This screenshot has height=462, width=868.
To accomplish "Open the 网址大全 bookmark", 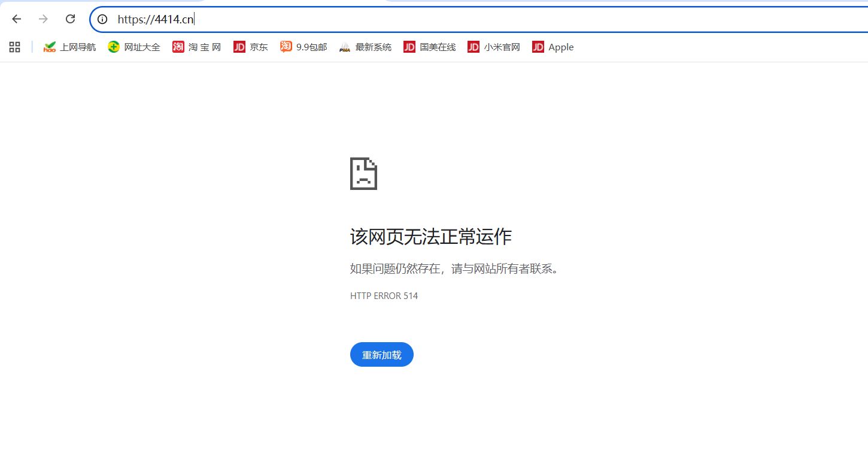I will [x=134, y=47].
